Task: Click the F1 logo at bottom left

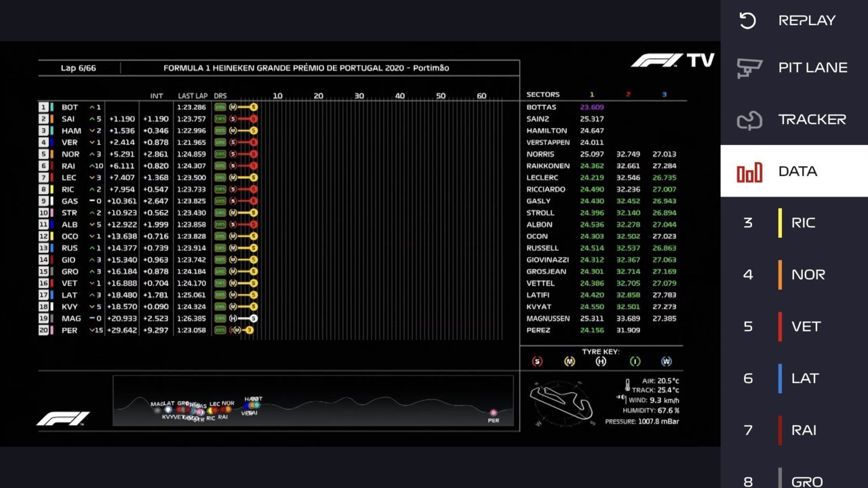Action: coord(63,418)
